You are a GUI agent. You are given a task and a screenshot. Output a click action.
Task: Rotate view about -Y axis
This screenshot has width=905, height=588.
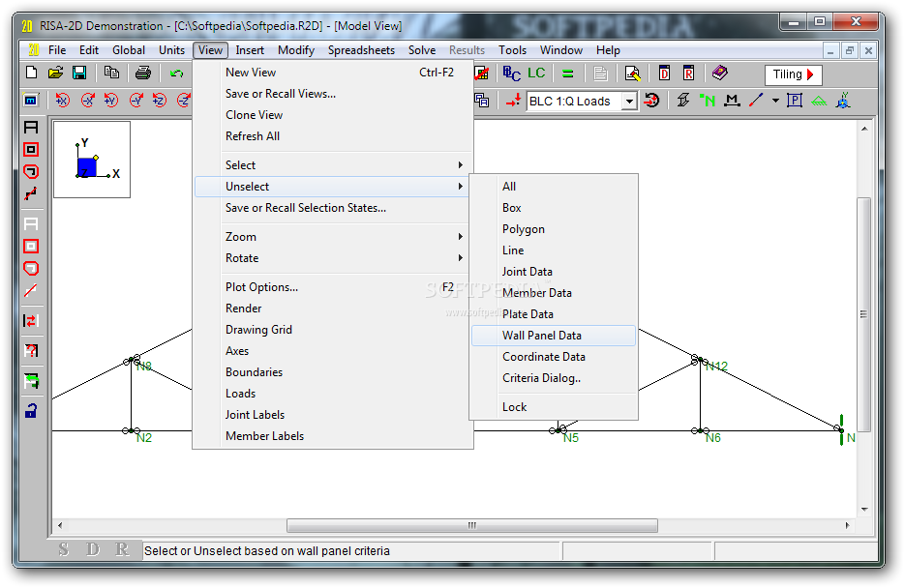click(136, 101)
